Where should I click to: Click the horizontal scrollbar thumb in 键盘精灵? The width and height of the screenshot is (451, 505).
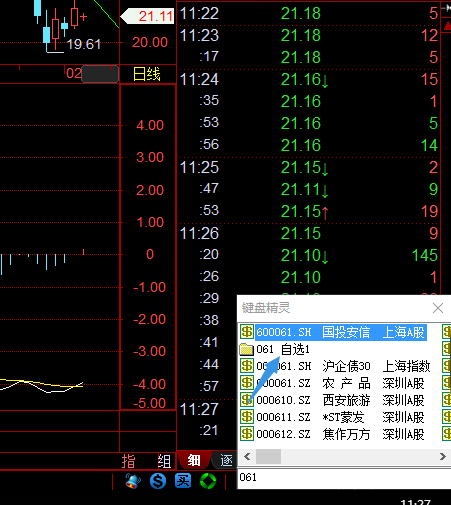click(x=268, y=456)
